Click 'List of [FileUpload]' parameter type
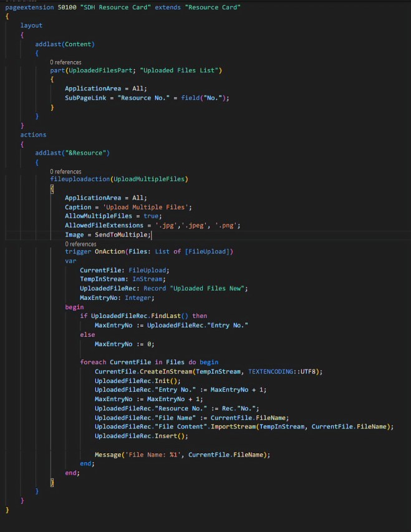411x532 pixels. pos(192,252)
